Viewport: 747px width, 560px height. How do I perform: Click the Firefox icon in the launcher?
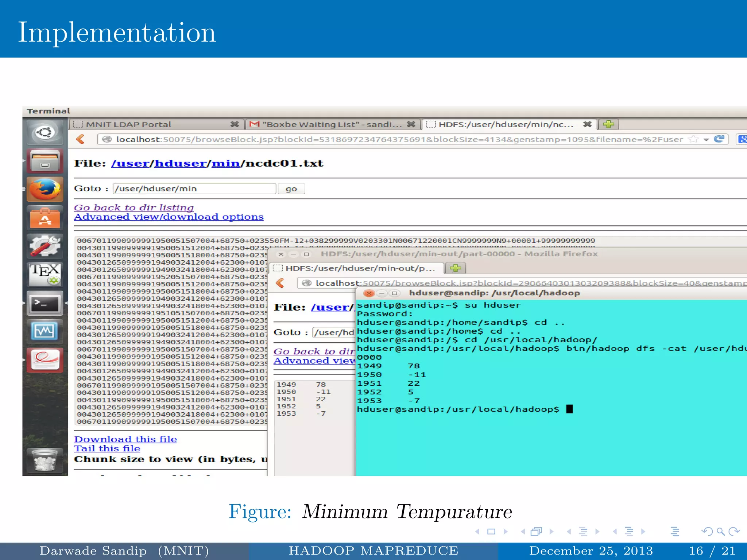point(45,190)
